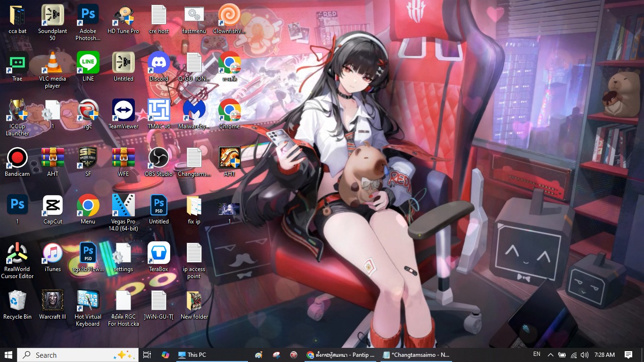Open OBS Studio
This screenshot has width=644, height=362.
[x=159, y=162]
